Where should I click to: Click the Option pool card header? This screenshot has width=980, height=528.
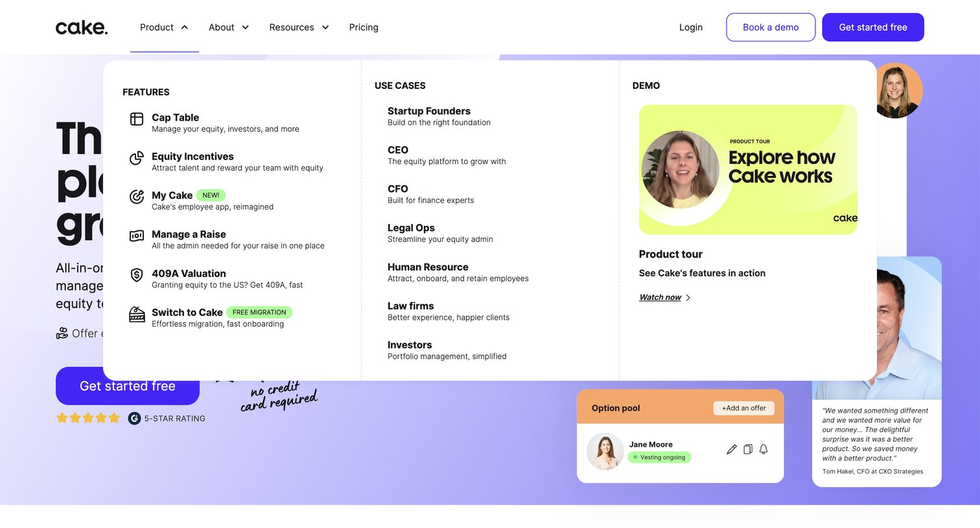click(x=681, y=407)
